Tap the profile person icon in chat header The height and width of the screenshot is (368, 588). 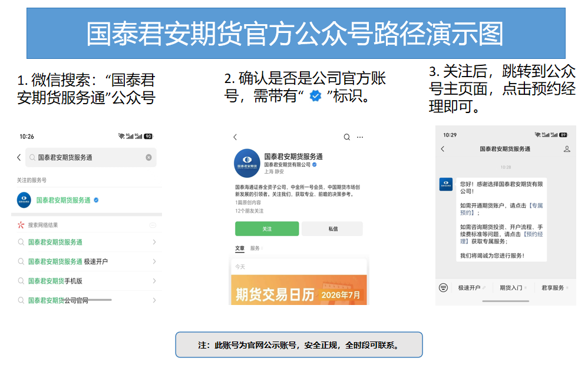coord(567,149)
